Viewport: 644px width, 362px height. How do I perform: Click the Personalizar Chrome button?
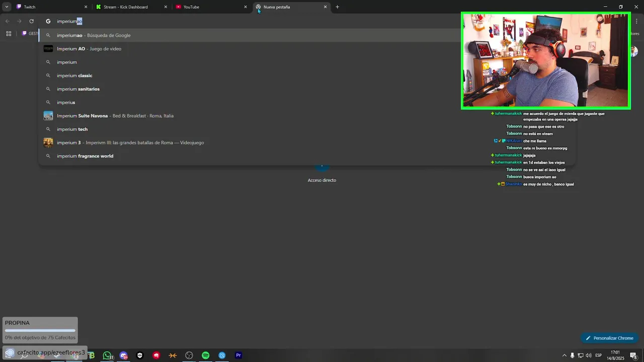[609, 338]
